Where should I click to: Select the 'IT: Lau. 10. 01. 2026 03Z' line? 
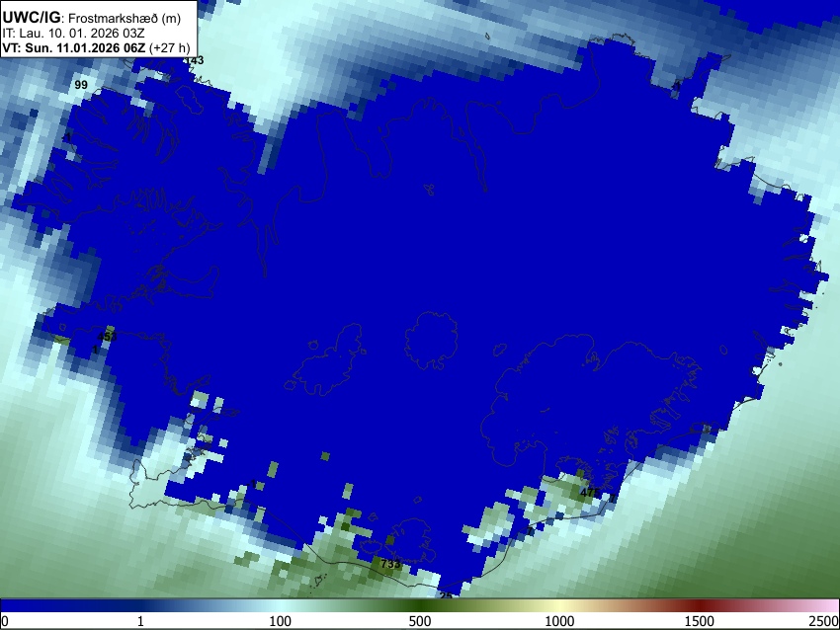[x=73, y=34]
